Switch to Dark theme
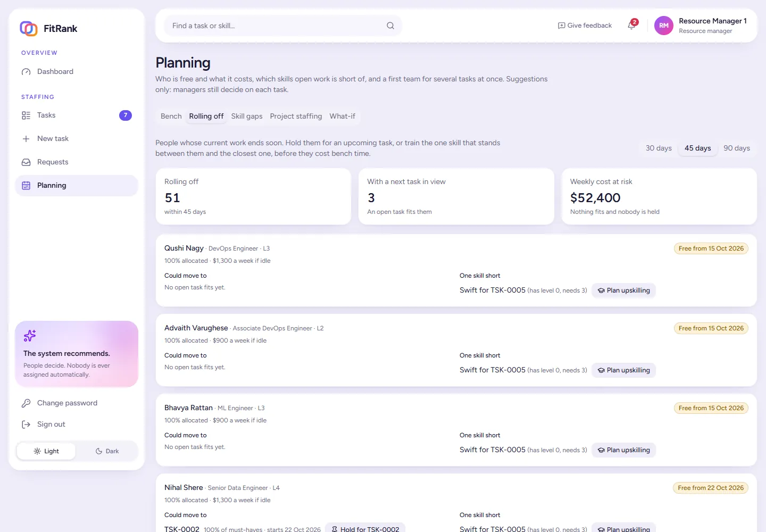766x532 pixels. click(107, 451)
